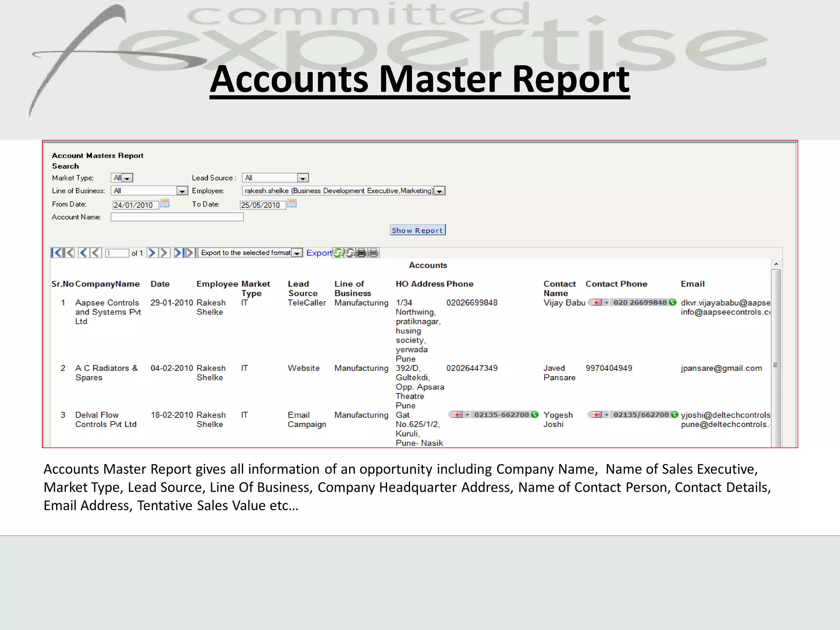Click phone number 02026699848
Screen dimensions: 840x630
click(472, 303)
